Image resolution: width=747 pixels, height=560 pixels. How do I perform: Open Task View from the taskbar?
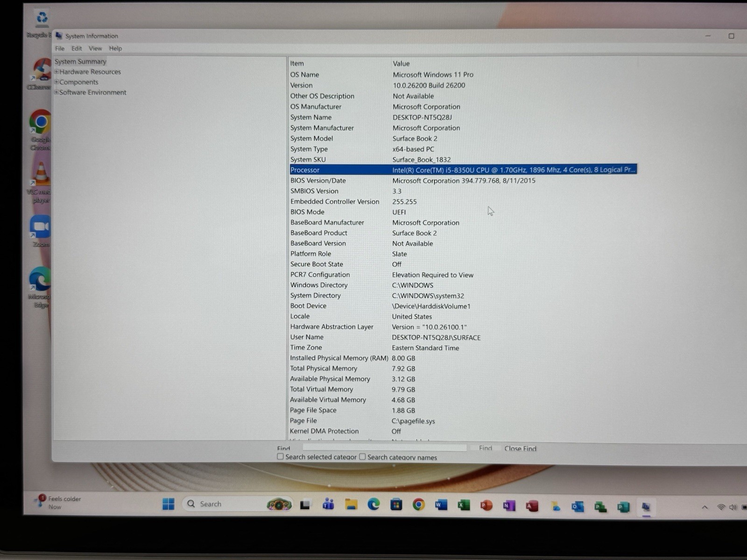(x=305, y=504)
